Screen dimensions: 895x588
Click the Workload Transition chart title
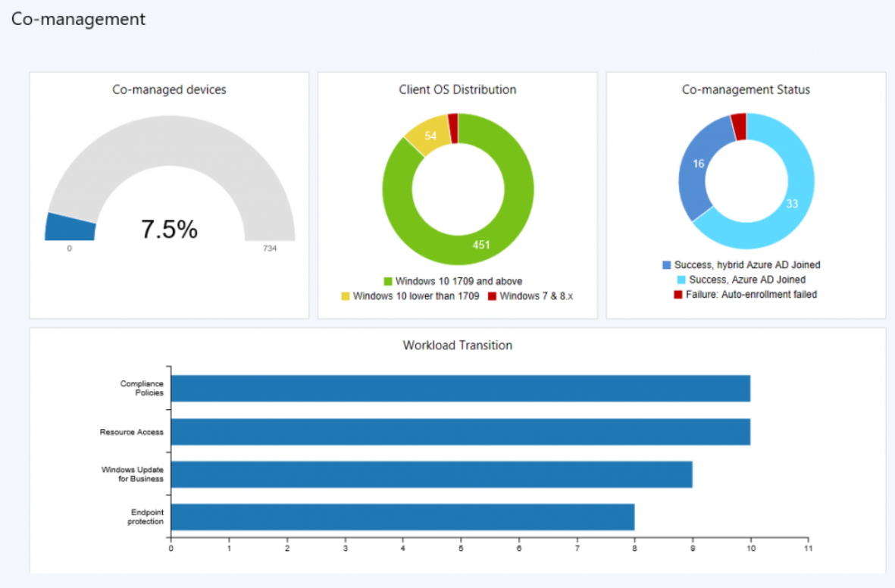tap(458, 346)
